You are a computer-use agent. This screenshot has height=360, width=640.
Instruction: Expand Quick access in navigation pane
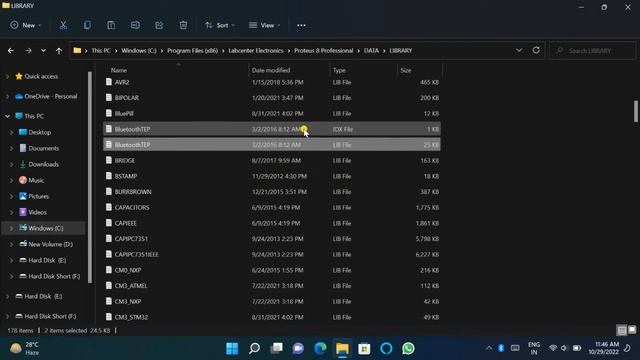7,76
